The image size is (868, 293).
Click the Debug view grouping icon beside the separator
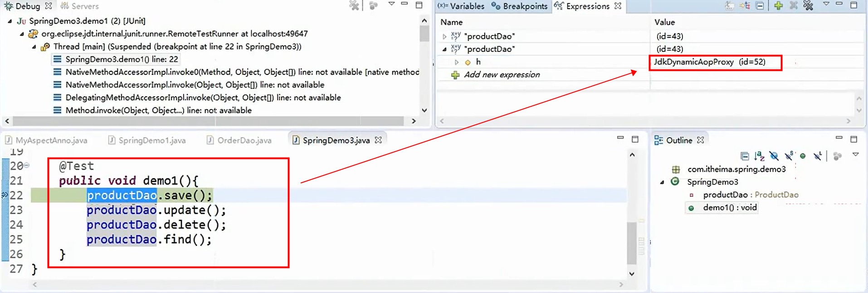(373, 5)
